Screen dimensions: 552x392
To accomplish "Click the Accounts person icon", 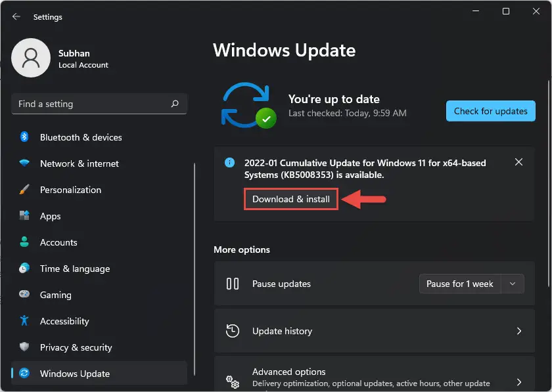I will [24, 242].
